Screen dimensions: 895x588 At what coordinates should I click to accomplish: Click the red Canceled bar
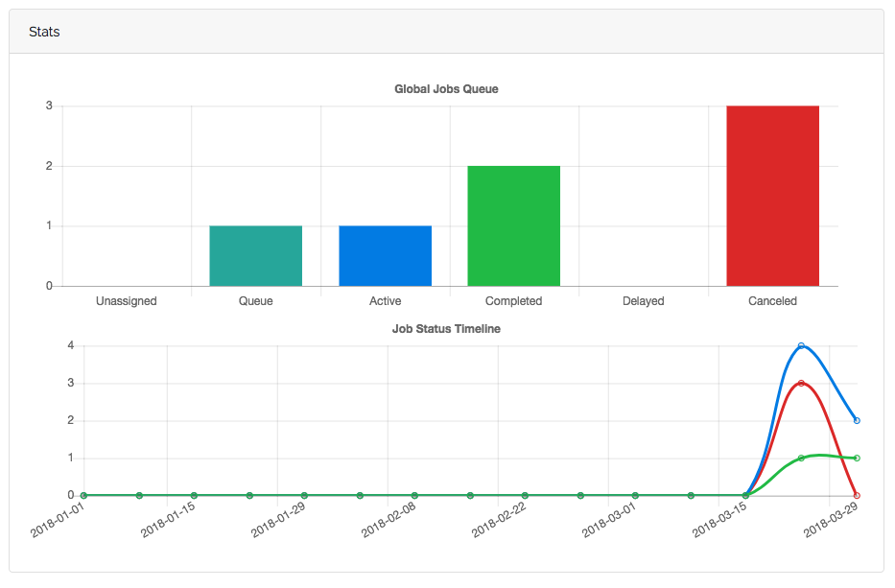coord(773,196)
